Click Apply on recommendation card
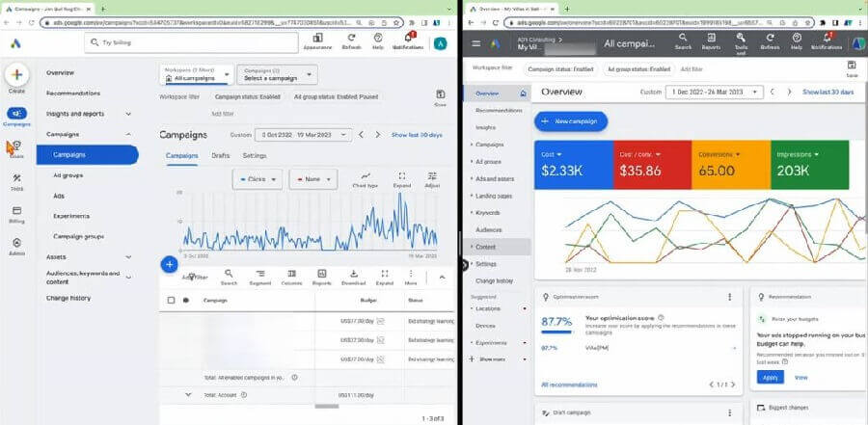The width and height of the screenshot is (868, 425). pos(771,377)
